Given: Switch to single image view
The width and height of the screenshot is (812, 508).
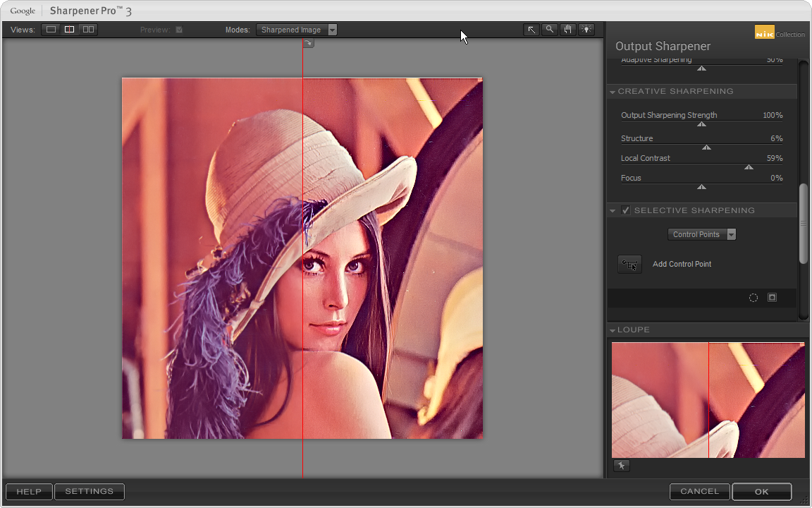Looking at the screenshot, I should pos(51,30).
